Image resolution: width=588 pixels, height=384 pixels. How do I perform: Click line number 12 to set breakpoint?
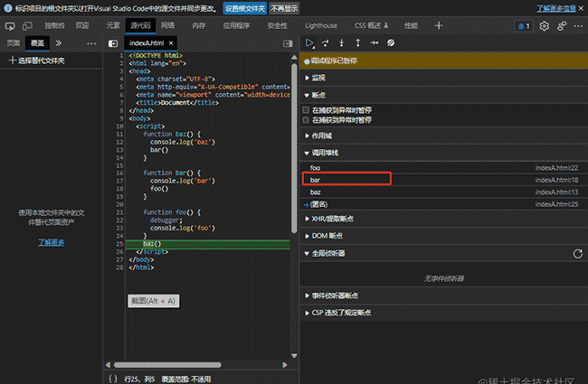tap(119, 142)
